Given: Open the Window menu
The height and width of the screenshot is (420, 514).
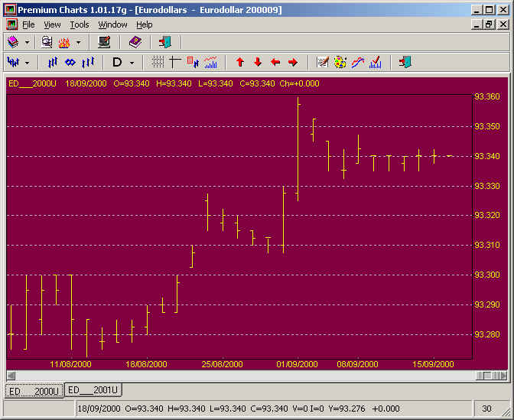Looking at the screenshot, I should tap(112, 24).
